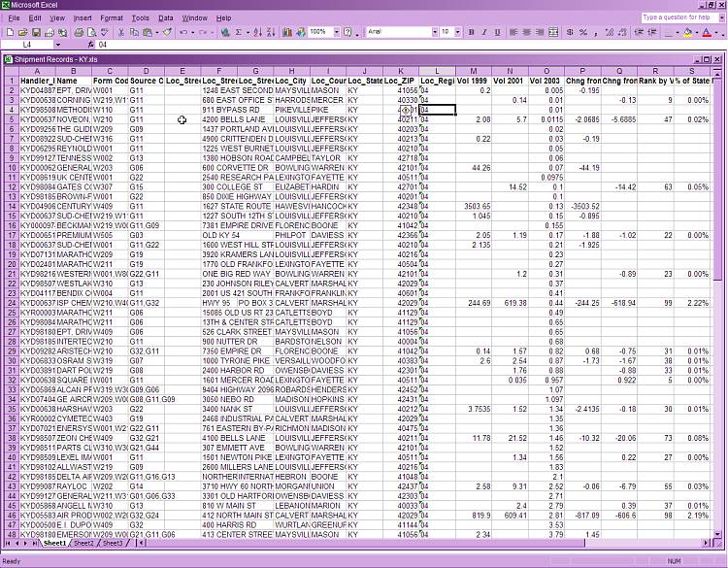Open the font color dropdown arrow
This screenshot has width=728, height=568.
click(716, 32)
